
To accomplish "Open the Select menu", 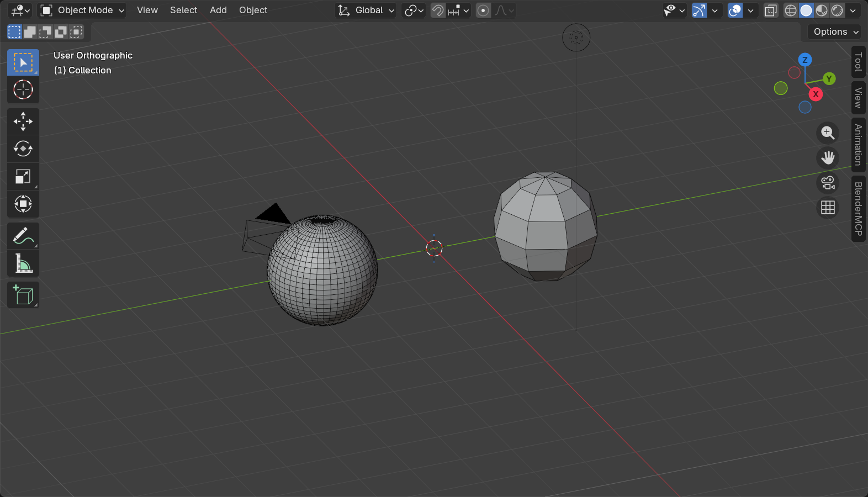I will pos(183,10).
